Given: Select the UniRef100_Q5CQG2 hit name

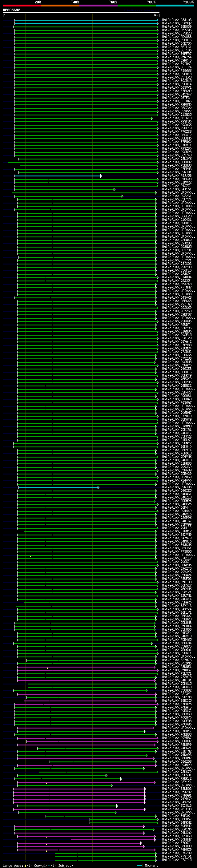Looking at the screenshot, I should [x=177, y=690].
